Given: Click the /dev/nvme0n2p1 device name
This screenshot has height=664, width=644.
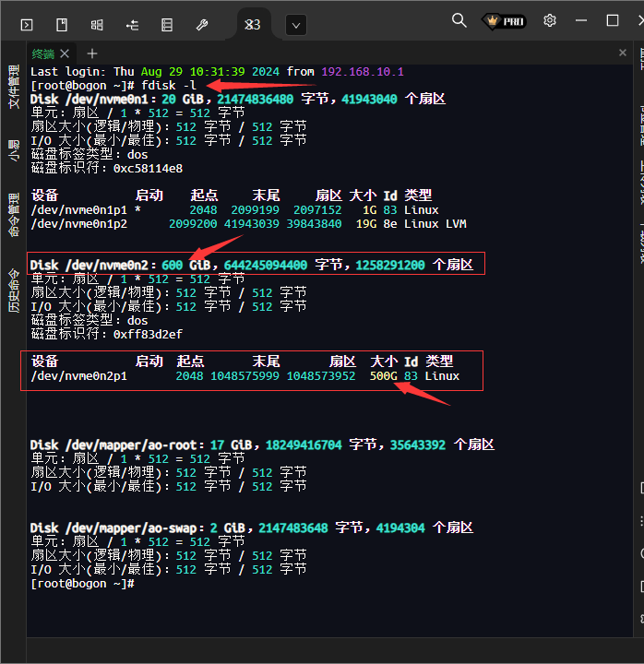Looking at the screenshot, I should click(78, 375).
